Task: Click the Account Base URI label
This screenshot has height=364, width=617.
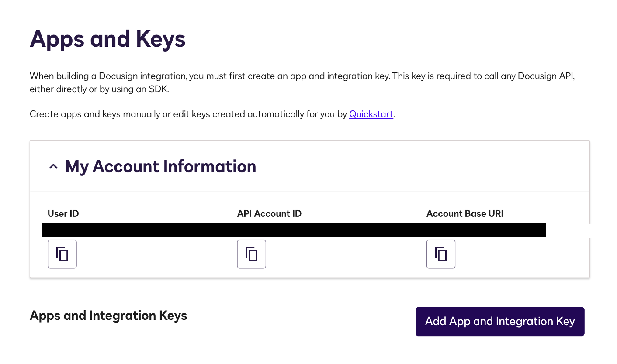Action: tap(465, 214)
